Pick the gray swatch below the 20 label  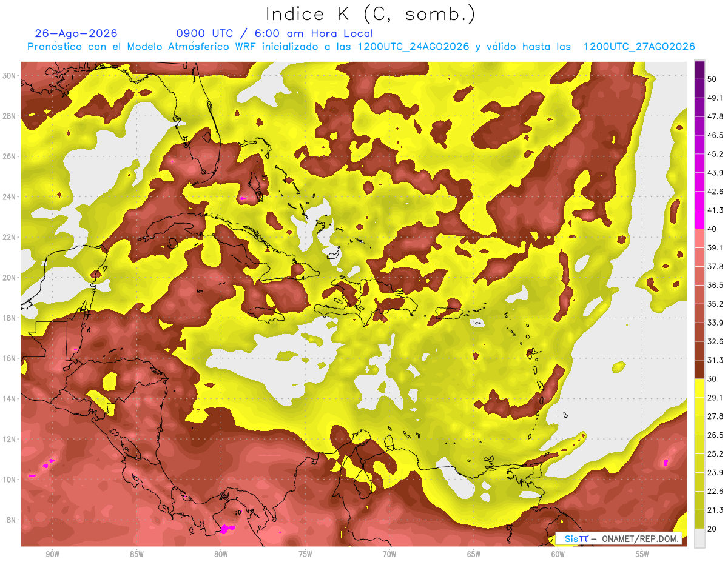tap(699, 538)
